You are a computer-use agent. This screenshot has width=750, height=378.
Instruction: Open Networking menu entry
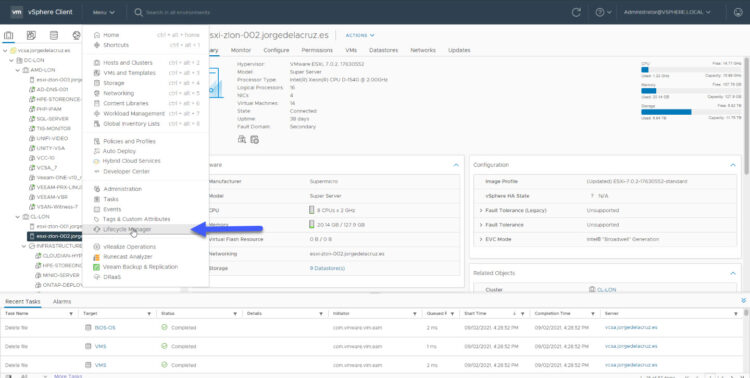pyautogui.click(x=118, y=93)
